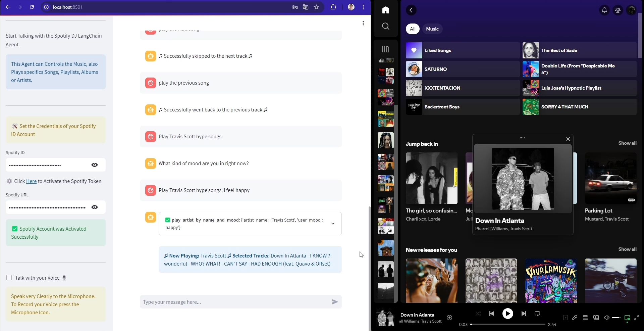Toggle the Spotify miniplayer
This screenshot has width=644, height=331.
click(627, 318)
